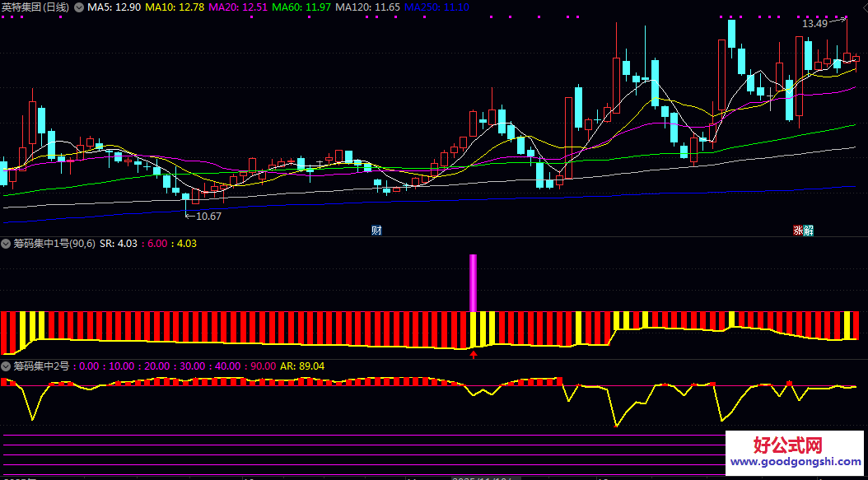Image resolution: width=868 pixels, height=480 pixels.
Task: Click the 涨 marker icon below the chart
Action: point(798,231)
